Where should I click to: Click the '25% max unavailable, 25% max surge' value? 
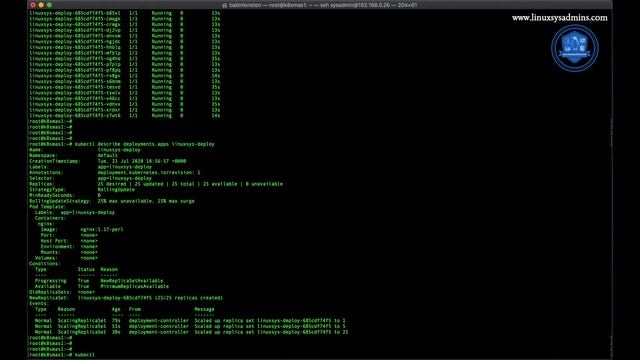(146, 201)
